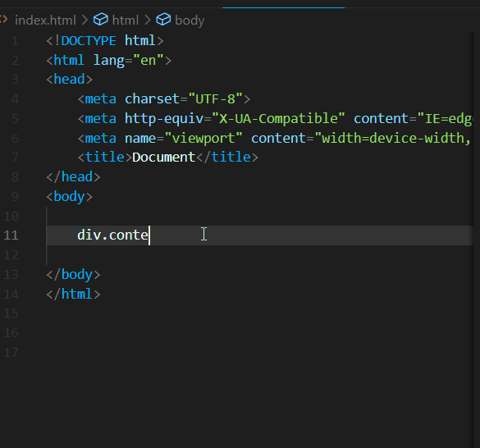The width and height of the screenshot is (480, 448).
Task: Click line number 11 in the gutter
Action: (11, 235)
